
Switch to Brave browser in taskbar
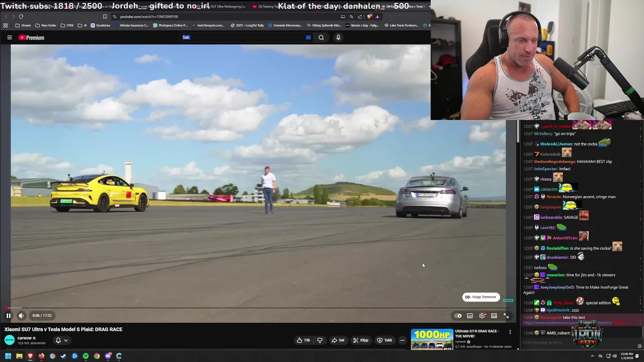30,356
